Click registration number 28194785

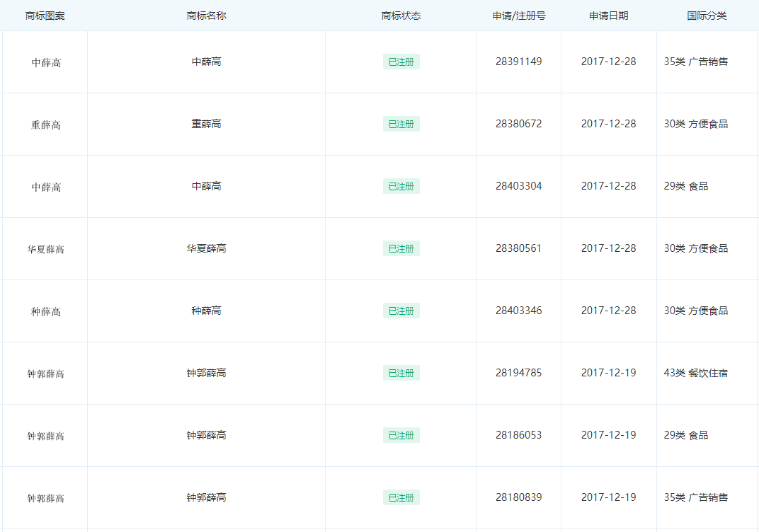click(518, 373)
